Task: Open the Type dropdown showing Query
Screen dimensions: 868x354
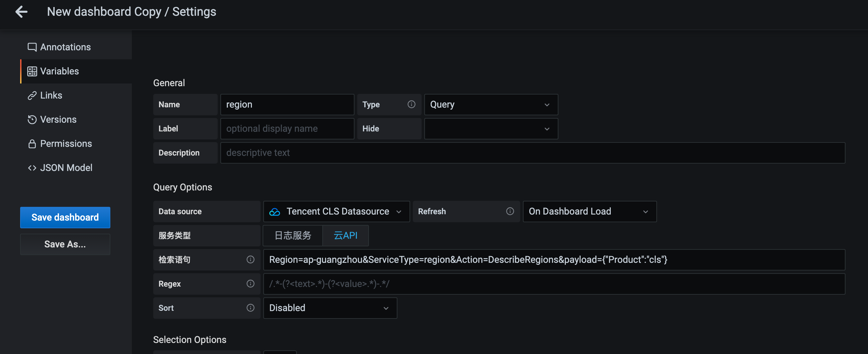Action: pos(491,104)
